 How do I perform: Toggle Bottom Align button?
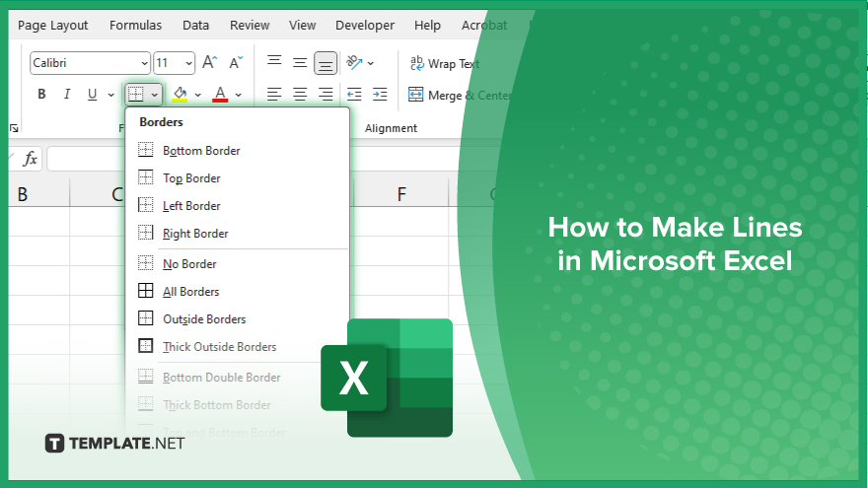[325, 63]
